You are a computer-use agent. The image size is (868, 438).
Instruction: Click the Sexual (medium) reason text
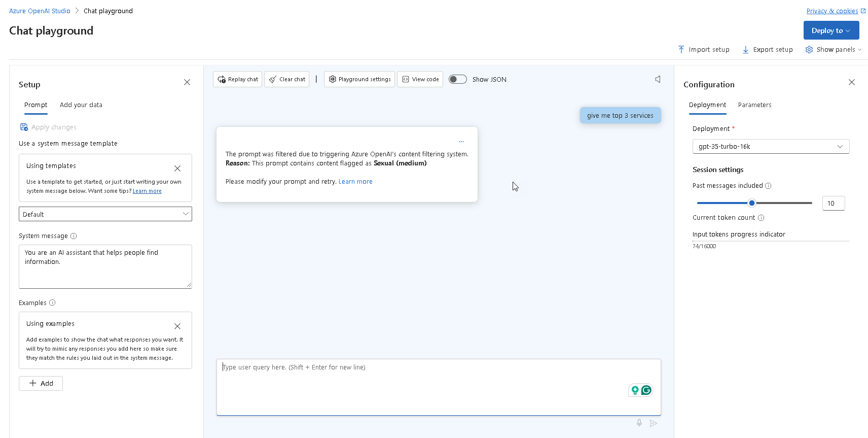pyautogui.click(x=400, y=163)
